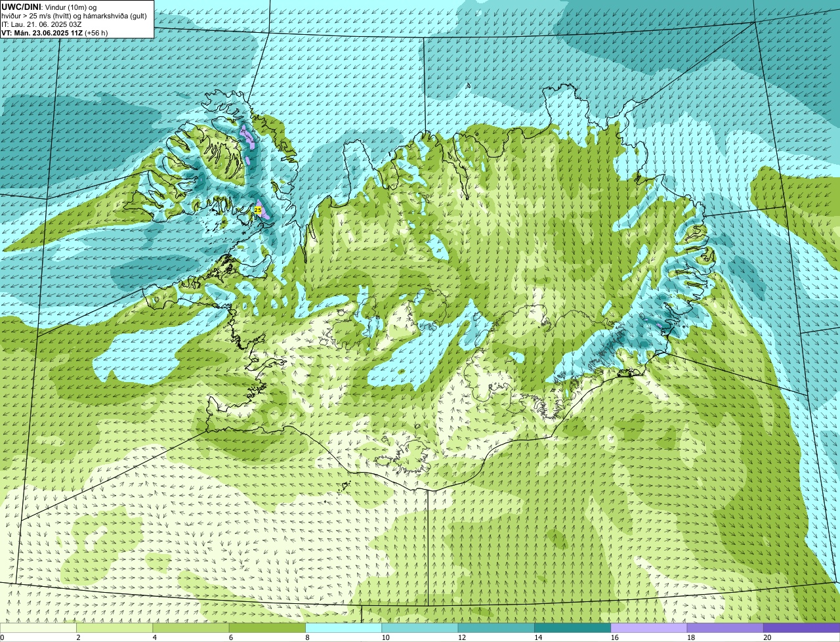This screenshot has height=642, width=840.
Task: Click the scale label '0'
Action: tap(2, 637)
